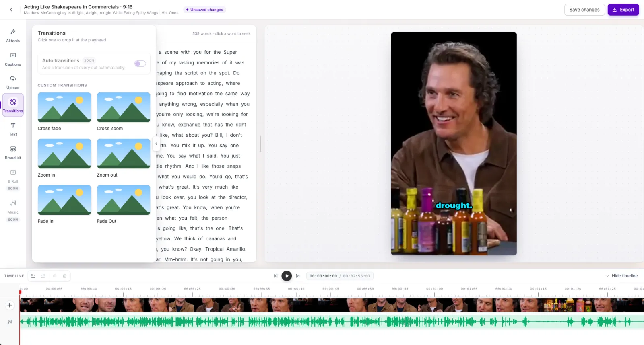Click the 00:01:00 mark on timeline ruler
The image size is (644, 345).
click(x=435, y=289)
